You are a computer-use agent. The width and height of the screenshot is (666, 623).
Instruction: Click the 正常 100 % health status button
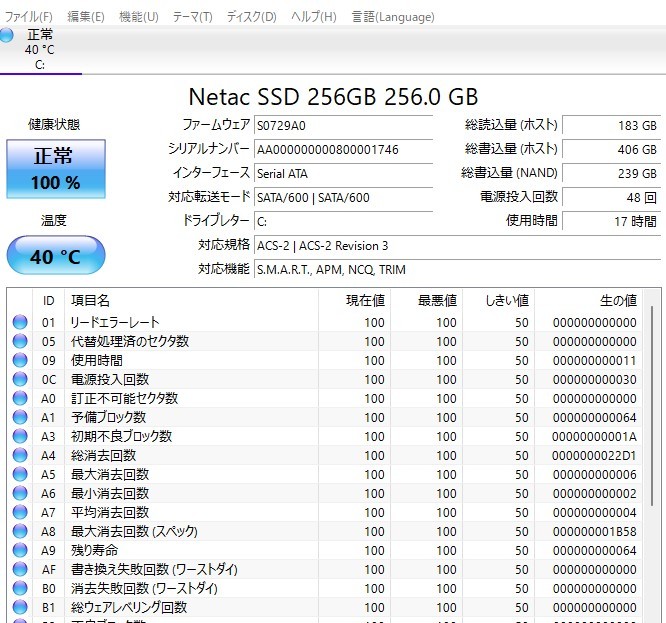point(56,168)
